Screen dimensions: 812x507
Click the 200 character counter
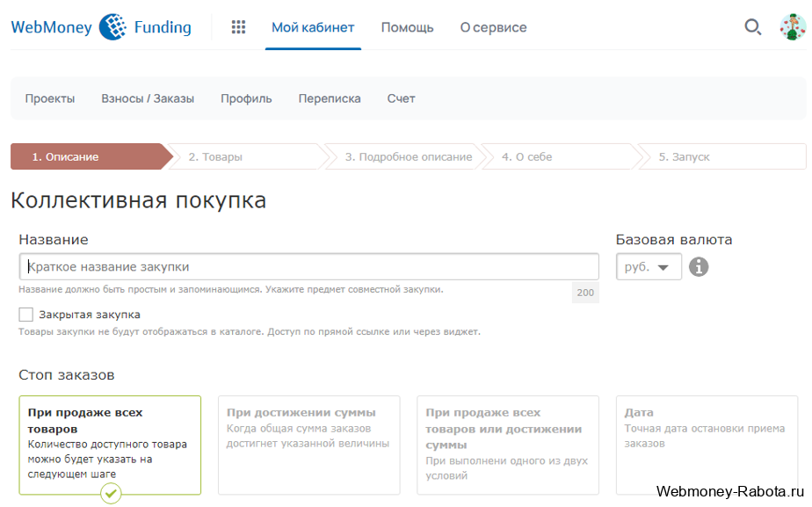(585, 293)
